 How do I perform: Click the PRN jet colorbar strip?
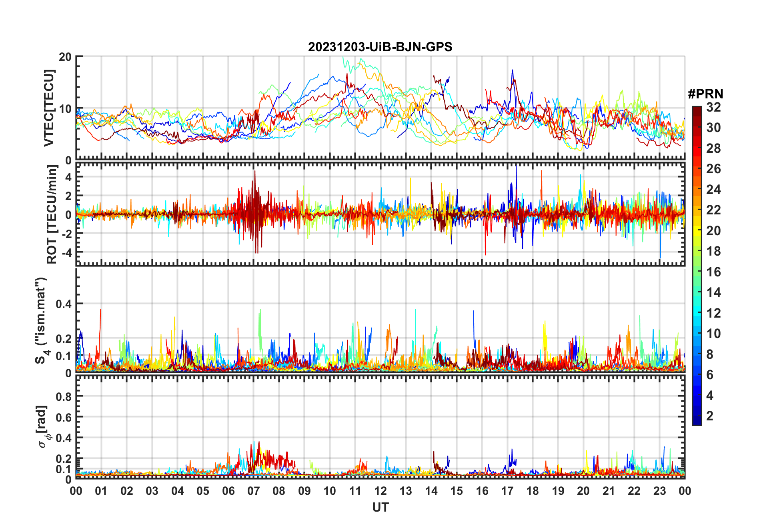point(697,266)
